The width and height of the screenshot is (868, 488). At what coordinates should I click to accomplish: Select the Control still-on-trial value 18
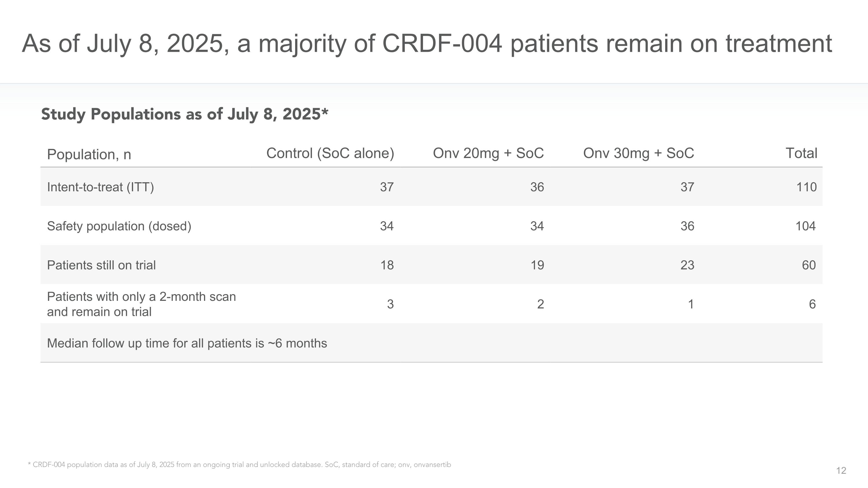(x=387, y=265)
